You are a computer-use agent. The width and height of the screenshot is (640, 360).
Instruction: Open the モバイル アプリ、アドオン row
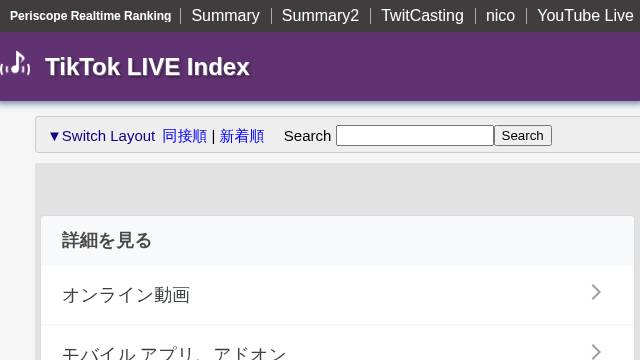click(x=338, y=343)
